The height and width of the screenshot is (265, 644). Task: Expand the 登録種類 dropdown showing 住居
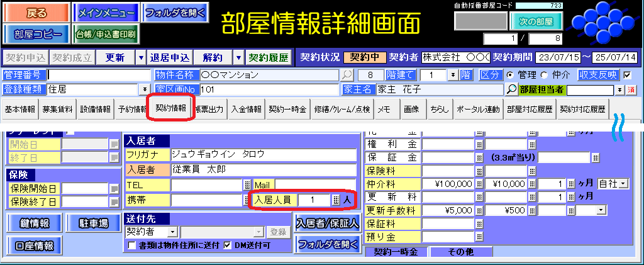point(145,89)
